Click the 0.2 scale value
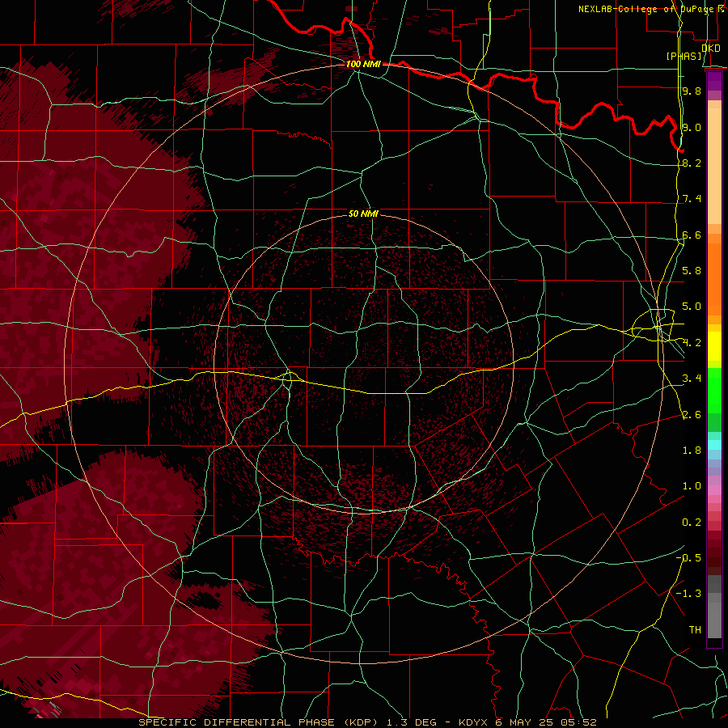The height and width of the screenshot is (728, 728). click(x=692, y=523)
